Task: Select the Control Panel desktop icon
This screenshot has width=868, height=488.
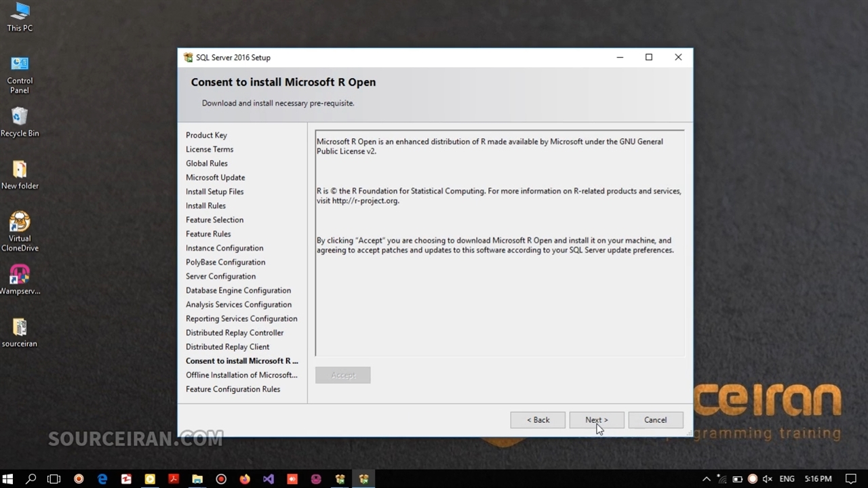Action: point(20,75)
